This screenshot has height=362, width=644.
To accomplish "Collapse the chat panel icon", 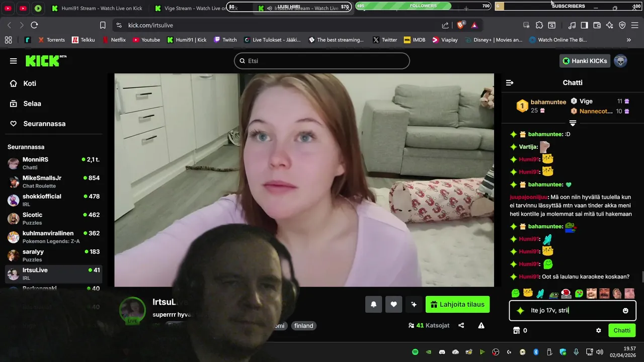I will pos(510,82).
